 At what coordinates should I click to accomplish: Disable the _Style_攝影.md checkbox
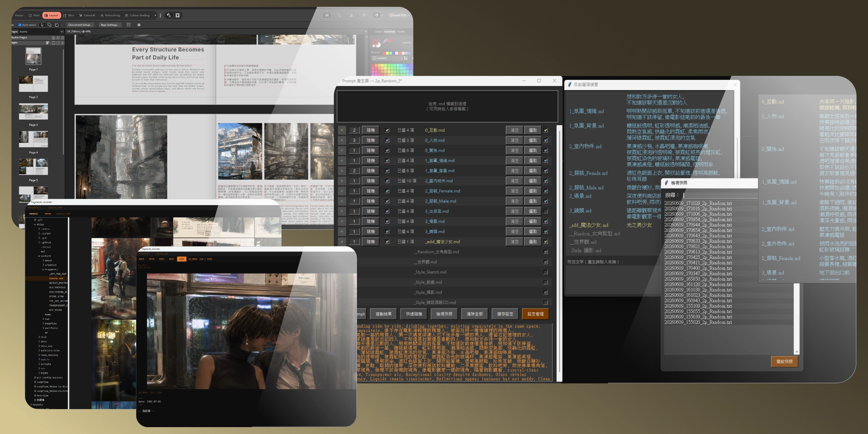tap(545, 292)
